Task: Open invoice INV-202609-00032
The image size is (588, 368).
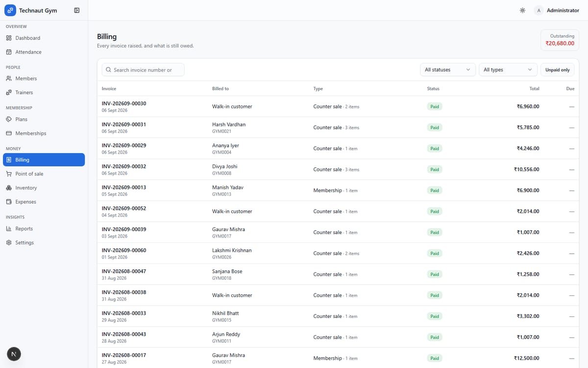Action: tap(124, 166)
